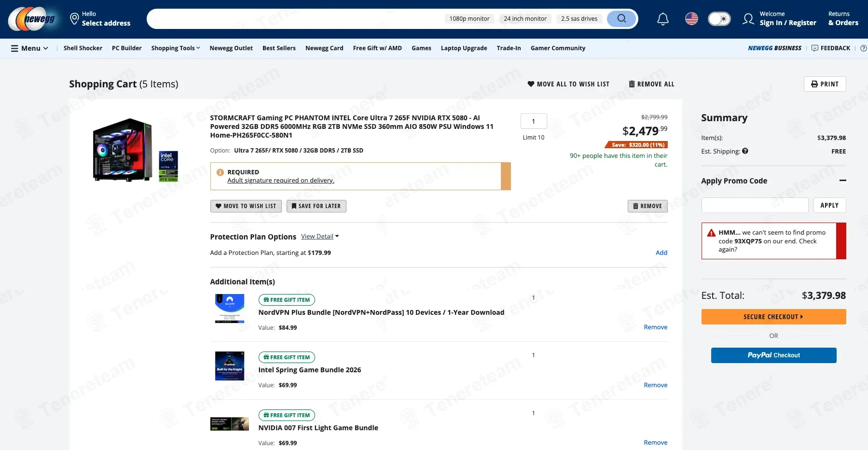Viewport: 868px width, 450px height.
Task: Open Adult signature required on delivery link
Action: click(x=281, y=180)
